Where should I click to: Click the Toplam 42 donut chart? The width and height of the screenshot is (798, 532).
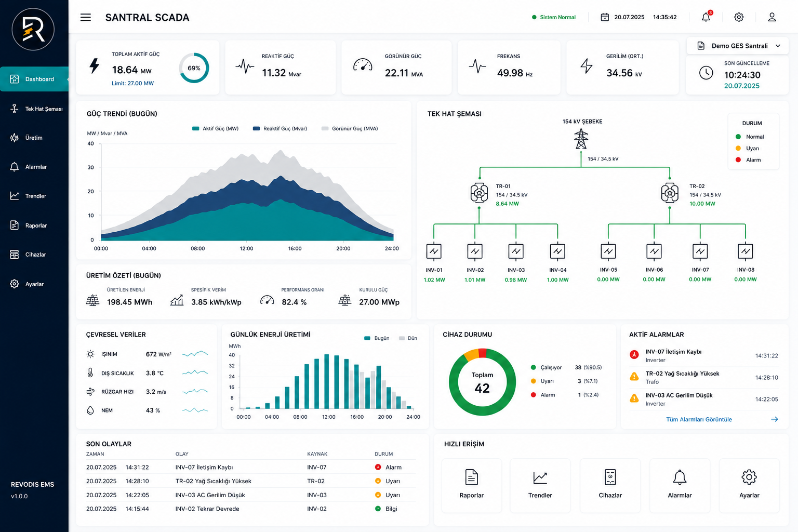(482, 382)
